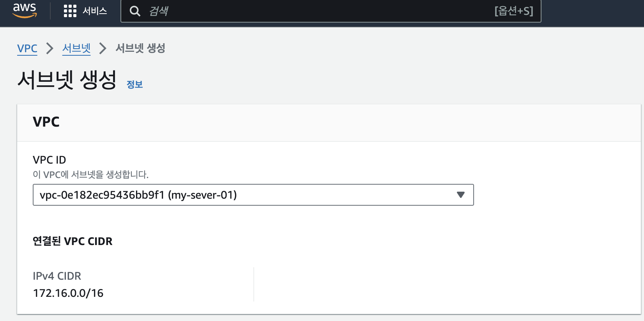Open the VPC ID selection dropdown
This screenshot has height=321, width=644.
253,195
